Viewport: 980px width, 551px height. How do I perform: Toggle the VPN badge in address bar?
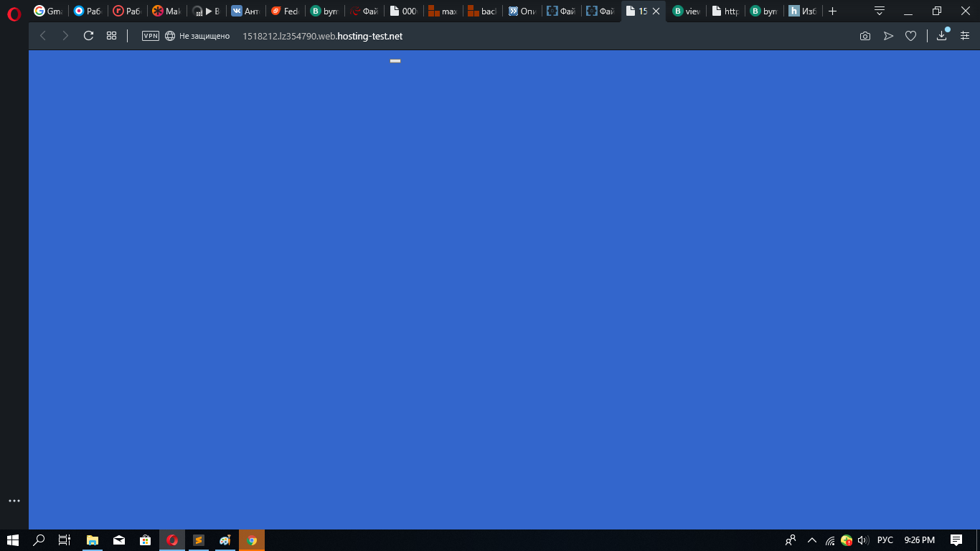(151, 36)
